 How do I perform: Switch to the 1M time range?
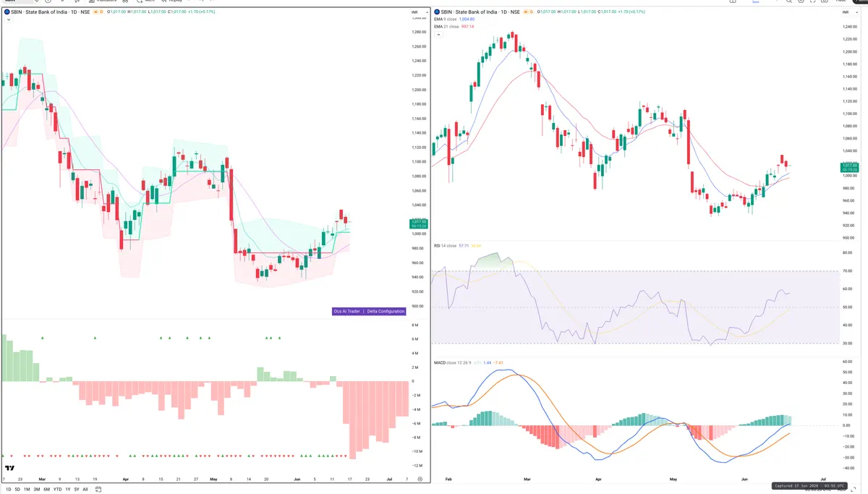[x=27, y=490]
